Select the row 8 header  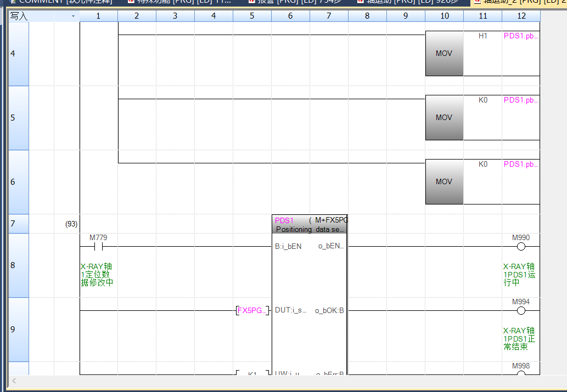[x=18, y=265]
